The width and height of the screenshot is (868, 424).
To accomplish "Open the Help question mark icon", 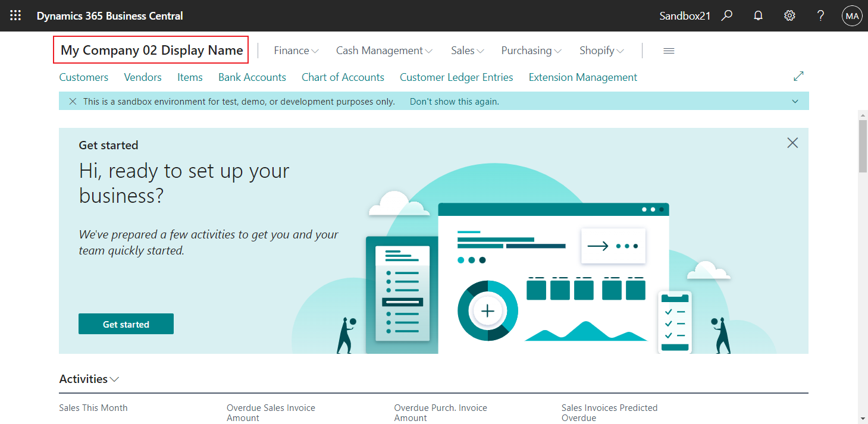I will pyautogui.click(x=820, y=15).
